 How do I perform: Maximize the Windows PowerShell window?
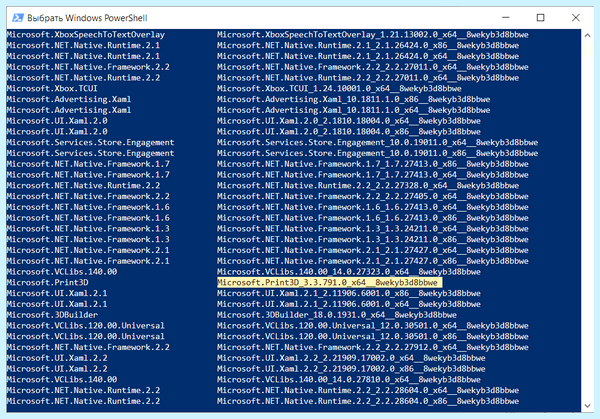[x=540, y=18]
